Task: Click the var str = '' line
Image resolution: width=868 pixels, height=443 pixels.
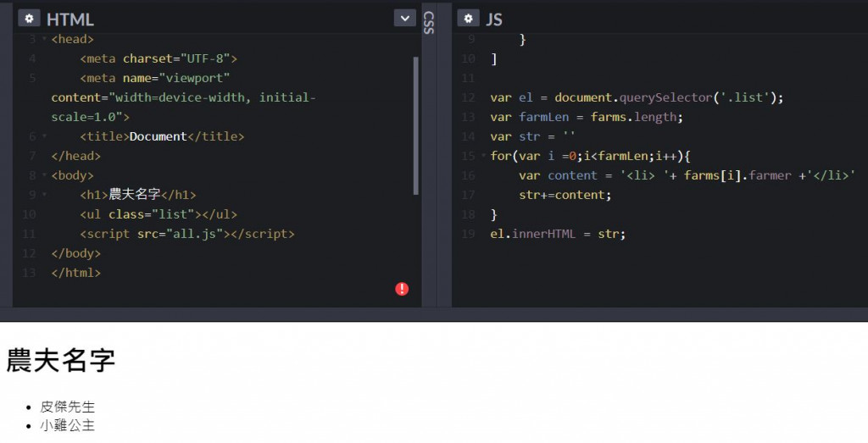Action: [x=532, y=136]
